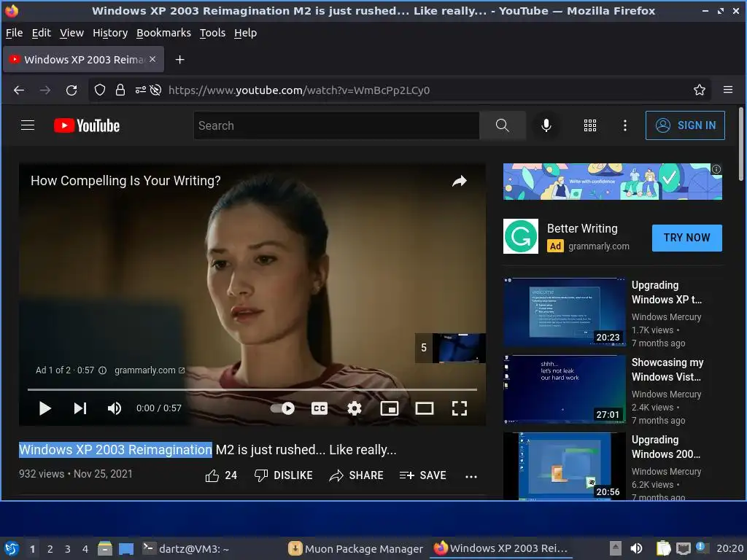This screenshot has height=560, width=747.
Task: Switch to virtual desktop 2 in the taskbar
Action: coord(50,549)
